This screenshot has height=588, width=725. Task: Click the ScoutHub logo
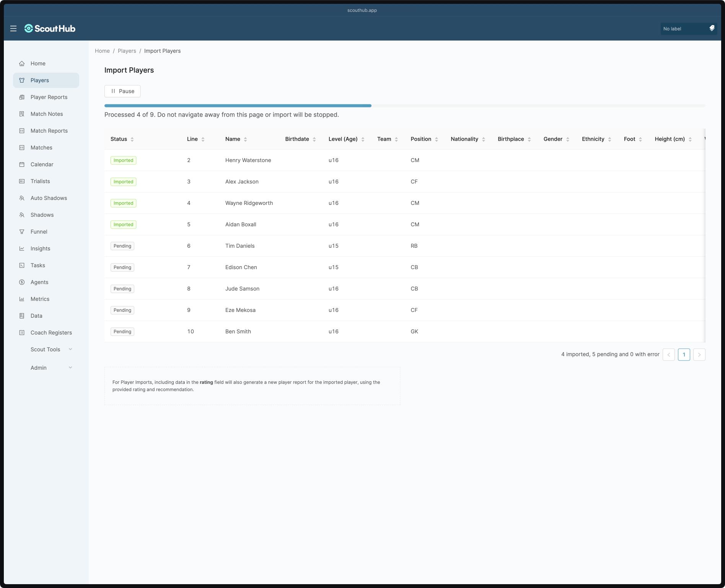pyautogui.click(x=50, y=29)
